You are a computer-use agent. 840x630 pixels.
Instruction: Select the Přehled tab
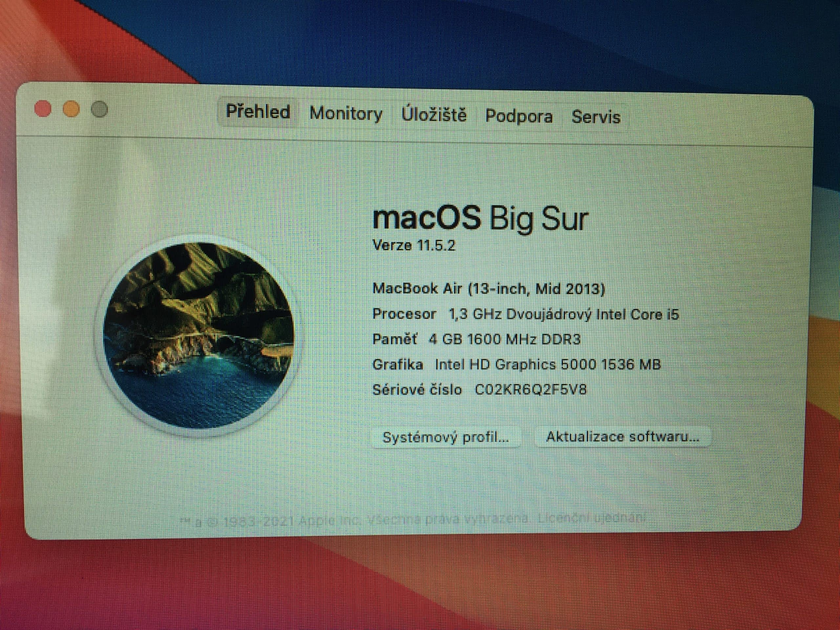pos(258,112)
